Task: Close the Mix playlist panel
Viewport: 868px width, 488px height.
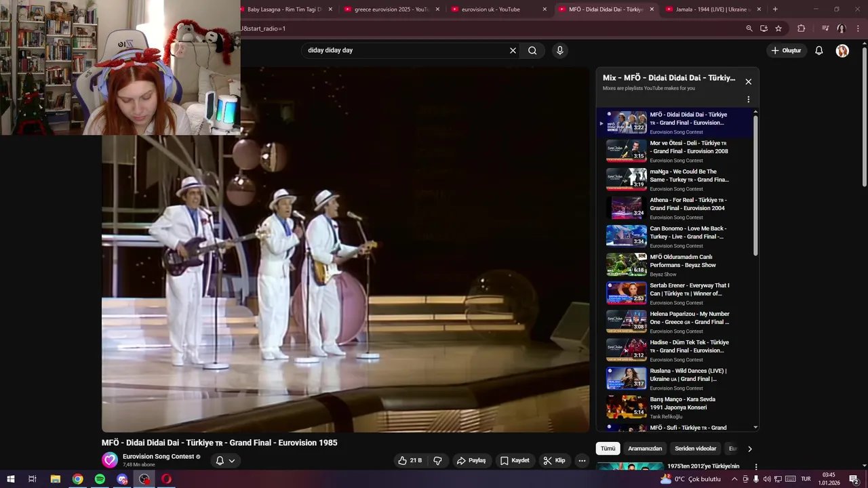Action: pyautogui.click(x=748, y=81)
